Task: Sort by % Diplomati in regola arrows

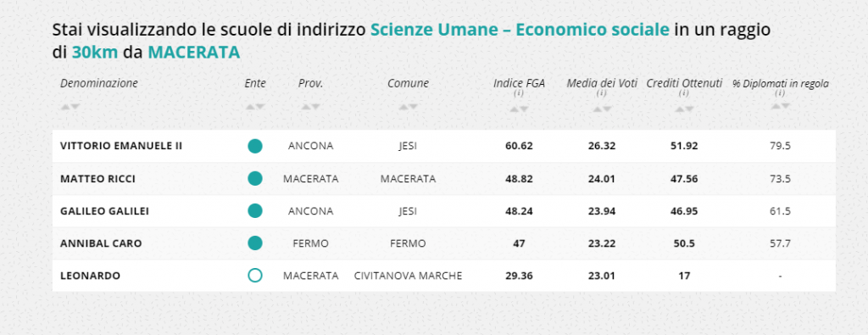Action: (x=781, y=106)
